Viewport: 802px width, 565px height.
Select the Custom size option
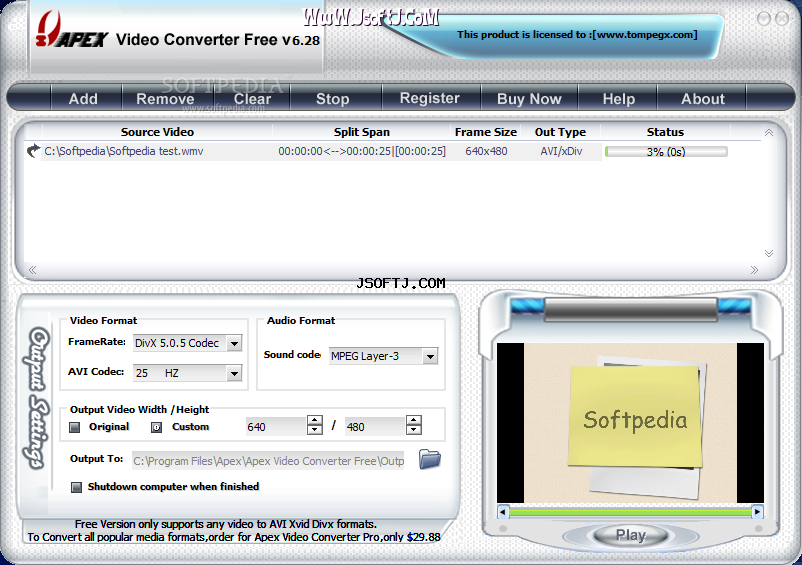[x=157, y=427]
